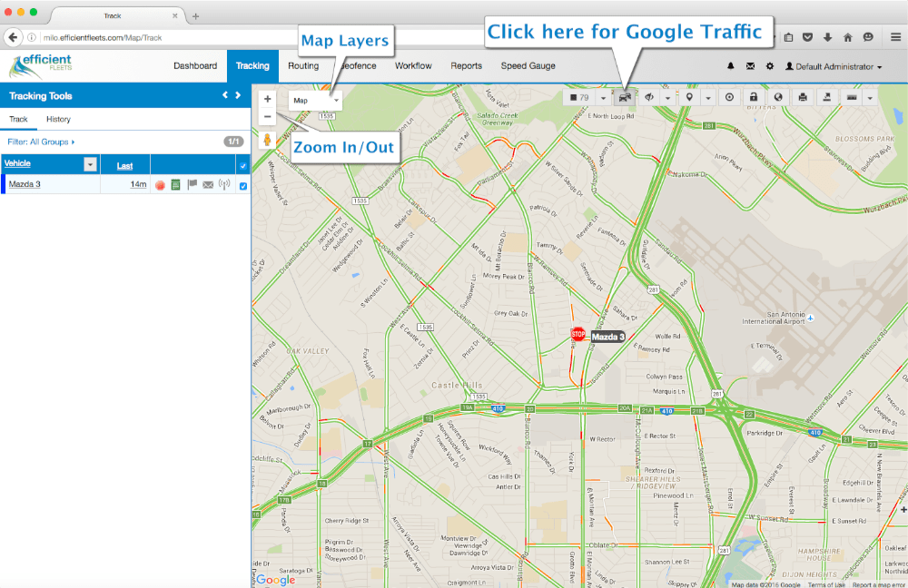Viewport: 908px width, 588px height.
Task: Open Default Administrator user menu
Action: tap(834, 66)
